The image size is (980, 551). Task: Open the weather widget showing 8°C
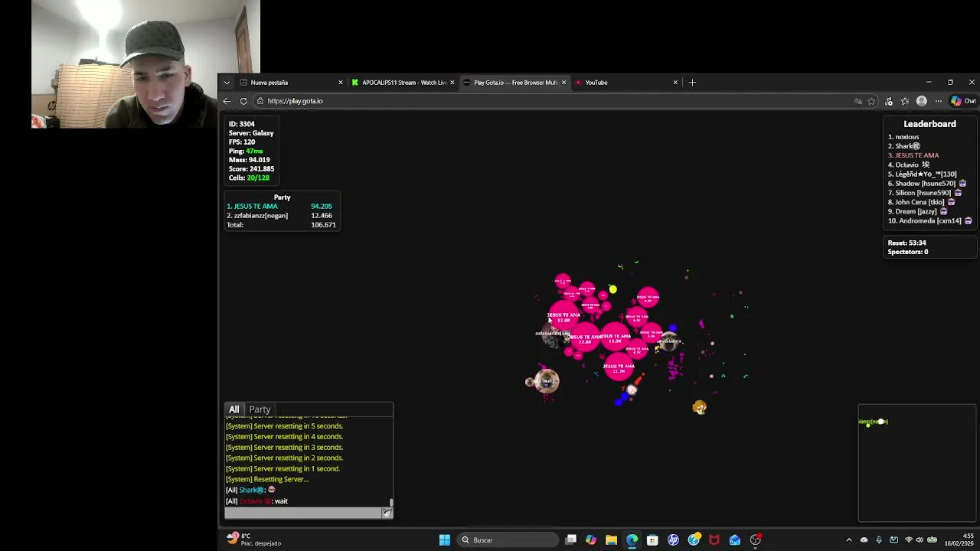255,540
